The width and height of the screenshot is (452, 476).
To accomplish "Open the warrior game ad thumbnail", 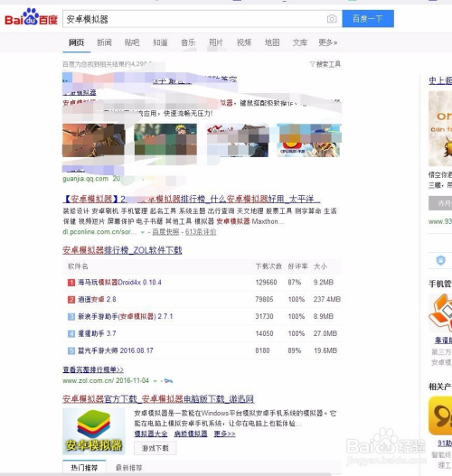I will 93,140.
